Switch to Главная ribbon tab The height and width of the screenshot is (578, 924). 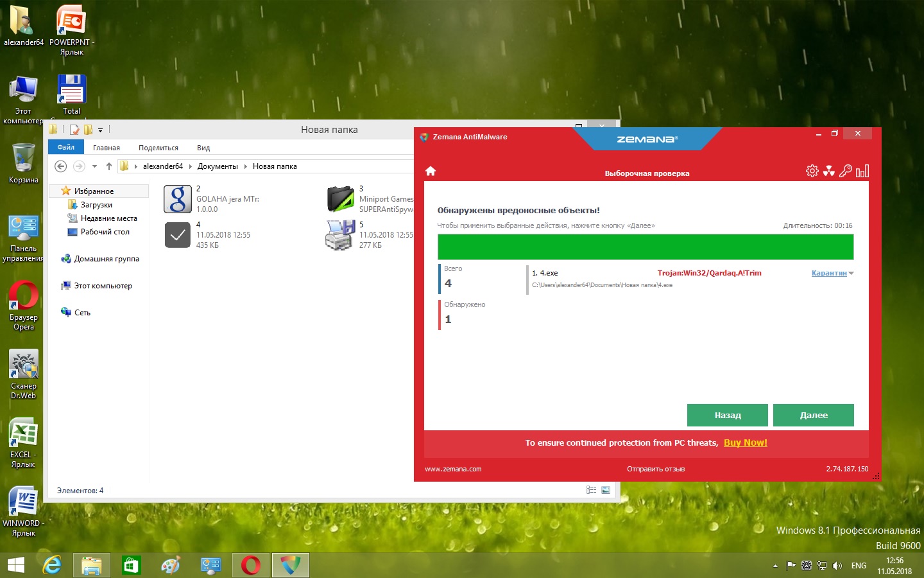(107, 148)
